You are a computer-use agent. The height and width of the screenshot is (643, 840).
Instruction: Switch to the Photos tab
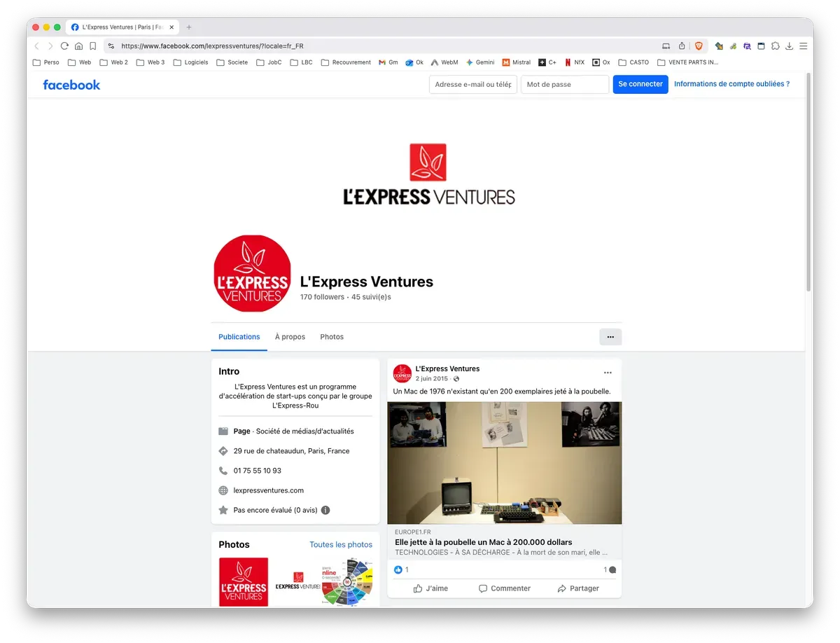pos(332,337)
